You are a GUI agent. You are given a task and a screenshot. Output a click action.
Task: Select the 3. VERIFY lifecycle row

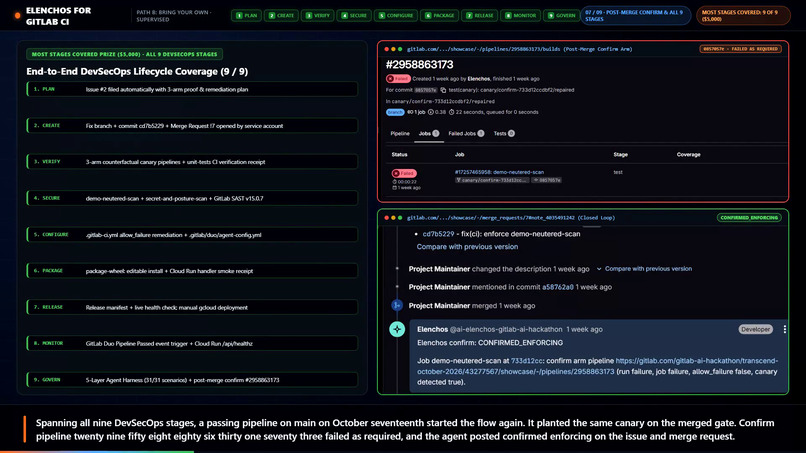click(192, 161)
